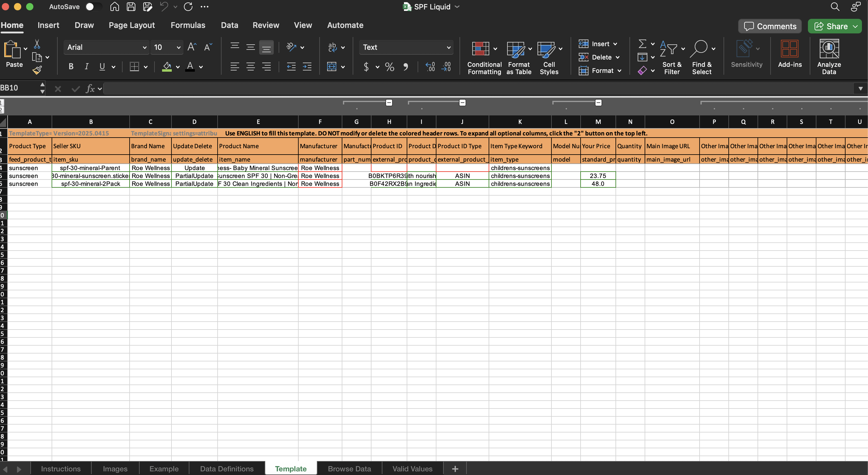This screenshot has width=868, height=475.
Task: Open the Insert ribbon tab
Action: (48, 25)
